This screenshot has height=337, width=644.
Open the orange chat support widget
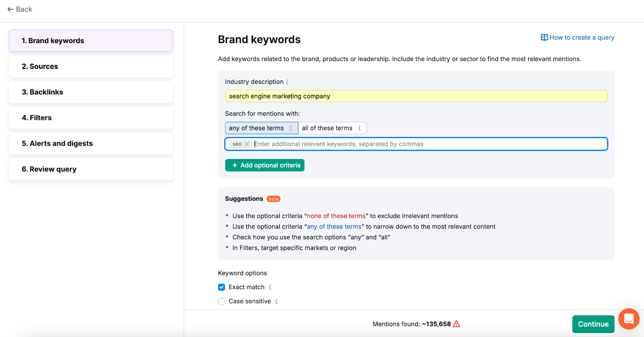click(x=629, y=319)
